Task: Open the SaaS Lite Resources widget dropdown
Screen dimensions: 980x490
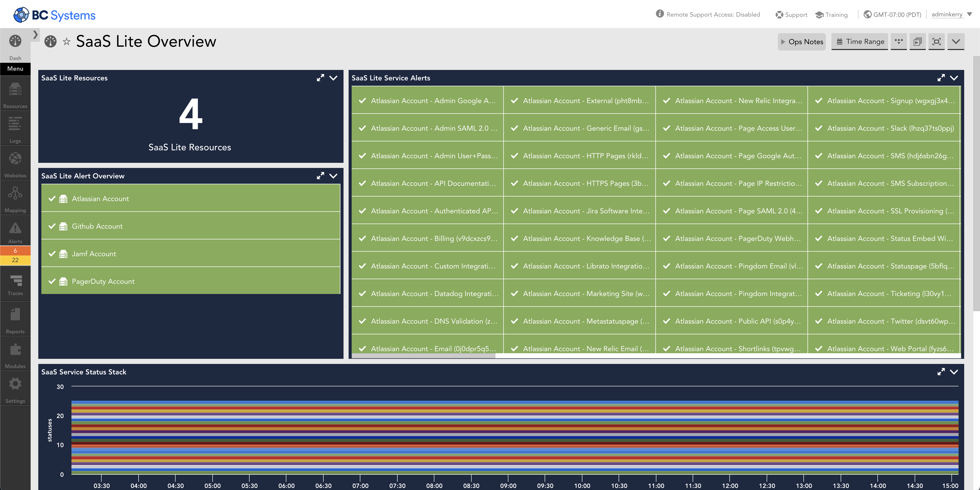Action: [333, 78]
